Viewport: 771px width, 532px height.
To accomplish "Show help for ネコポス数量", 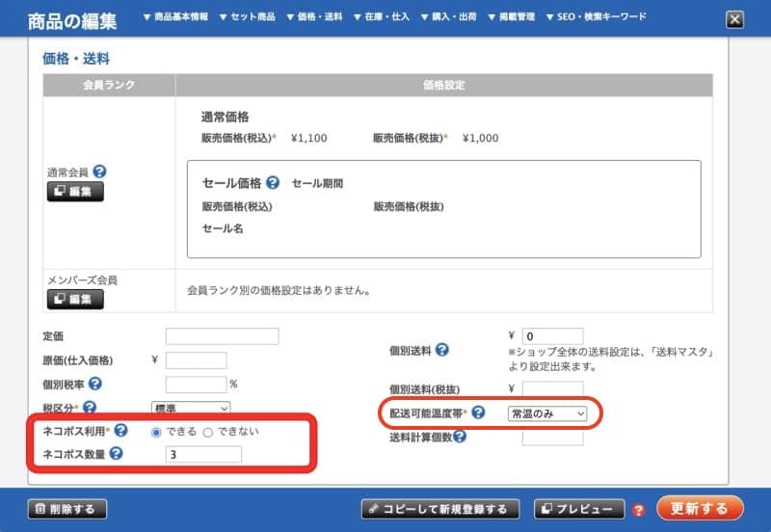I will 117,454.
